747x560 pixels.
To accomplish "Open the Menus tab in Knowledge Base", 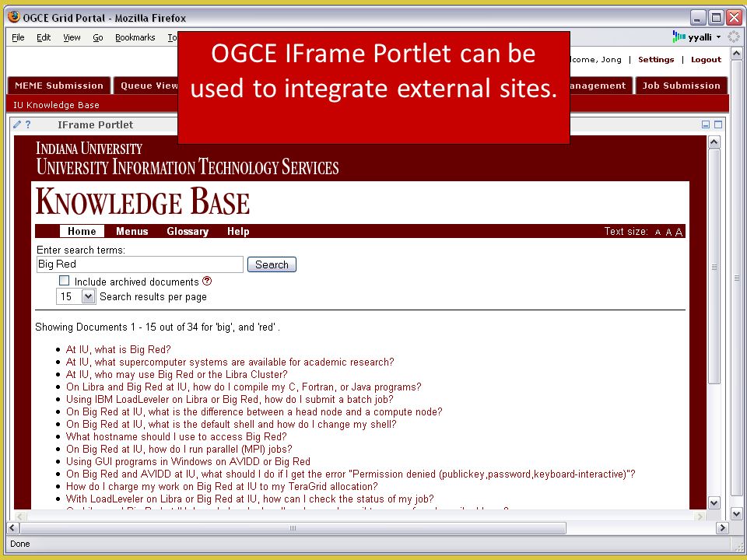I will point(132,232).
